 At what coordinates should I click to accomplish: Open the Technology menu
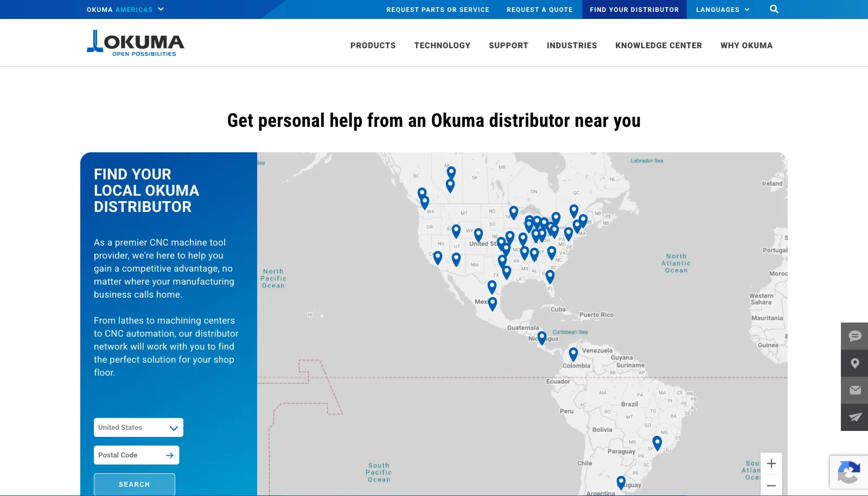(x=442, y=46)
